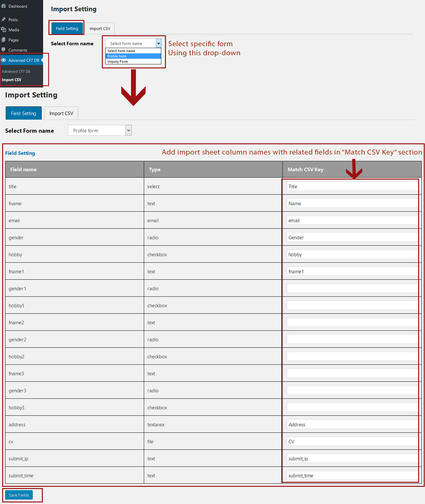
Task: Click the 'Field name' column header
Action: click(75, 169)
